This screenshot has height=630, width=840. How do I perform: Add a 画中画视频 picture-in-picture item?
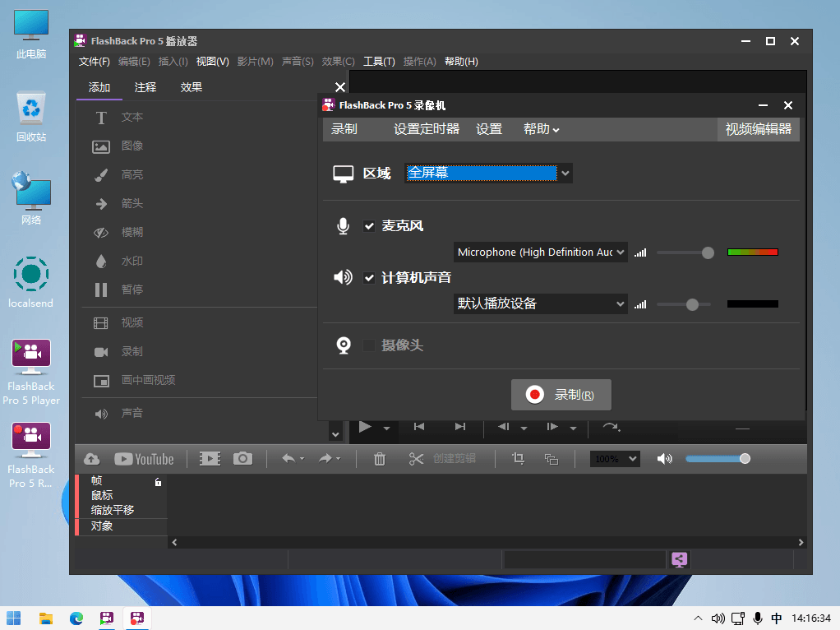(101, 381)
